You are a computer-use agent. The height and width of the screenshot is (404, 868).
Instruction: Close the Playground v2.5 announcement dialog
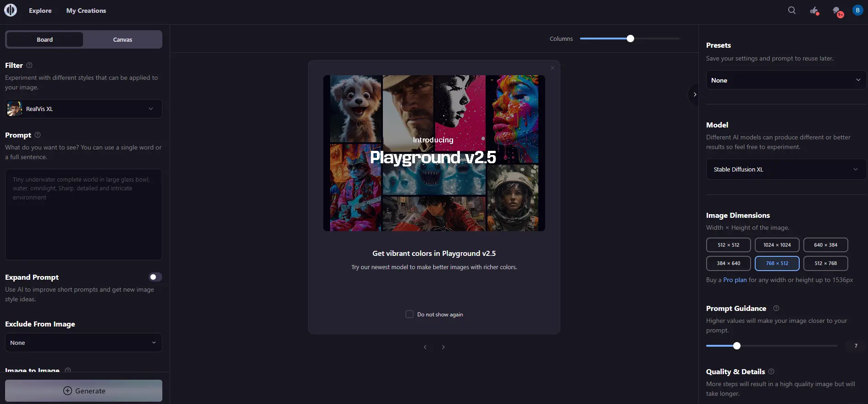point(553,68)
